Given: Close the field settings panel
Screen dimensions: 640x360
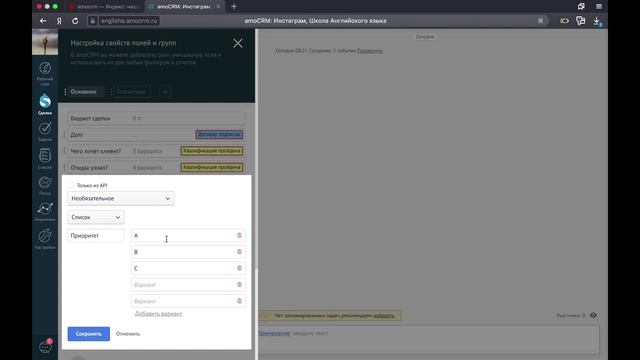Looking at the screenshot, I should pos(238,43).
